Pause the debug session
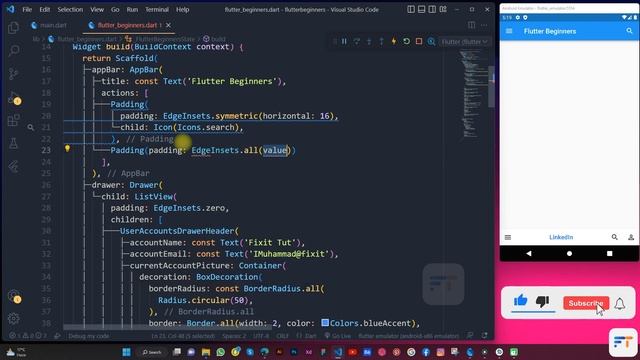 tap(344, 42)
